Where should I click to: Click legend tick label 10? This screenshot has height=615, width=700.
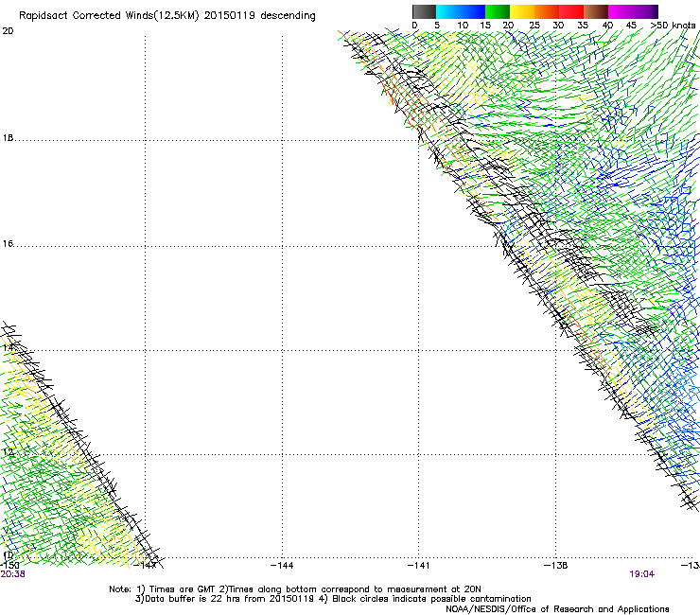pos(463,26)
